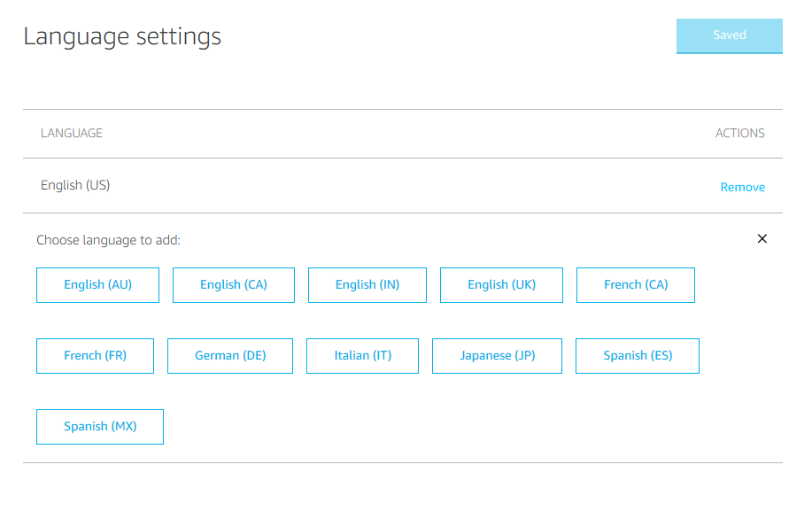Add German (DE) language
The height and width of the screenshot is (511, 812).
tap(230, 356)
